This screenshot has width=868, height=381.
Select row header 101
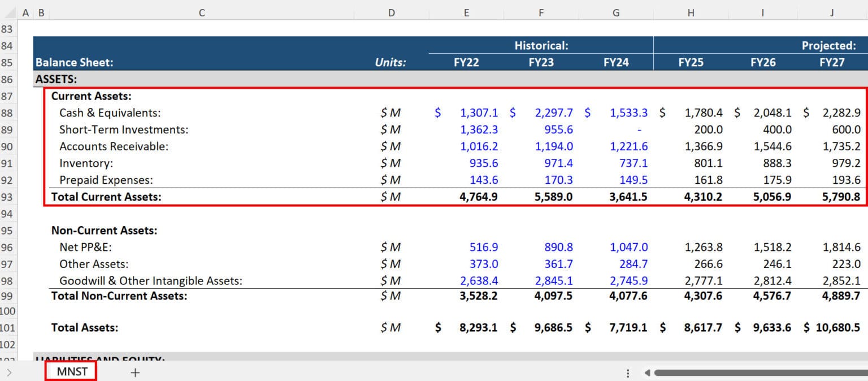coord(8,327)
